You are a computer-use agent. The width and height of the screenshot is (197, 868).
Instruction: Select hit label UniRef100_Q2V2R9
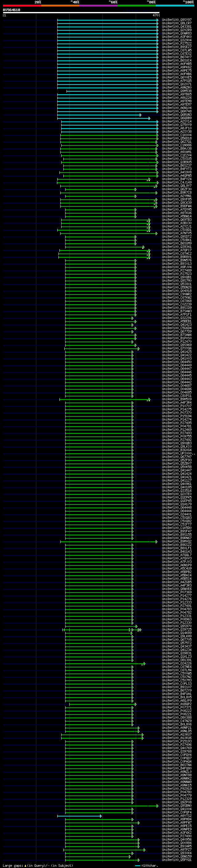[x=177, y=30]
